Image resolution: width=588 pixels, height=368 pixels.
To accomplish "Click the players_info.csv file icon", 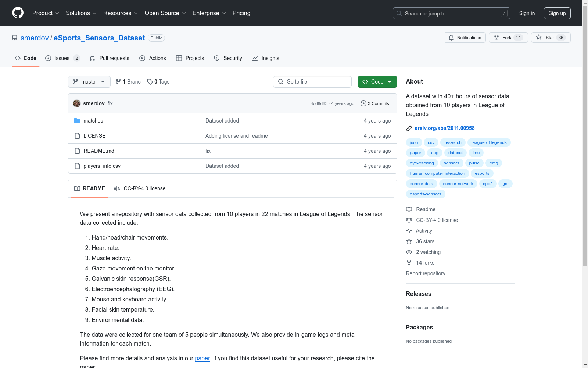I will [77, 166].
